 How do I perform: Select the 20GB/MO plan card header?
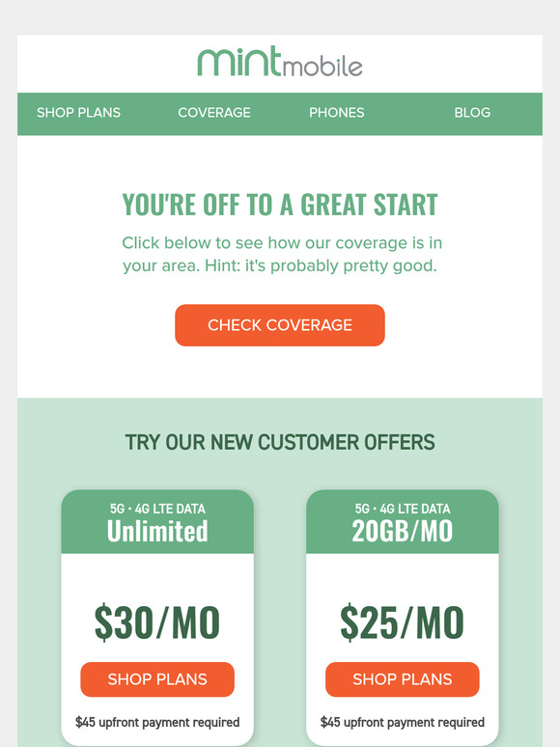[x=403, y=522]
